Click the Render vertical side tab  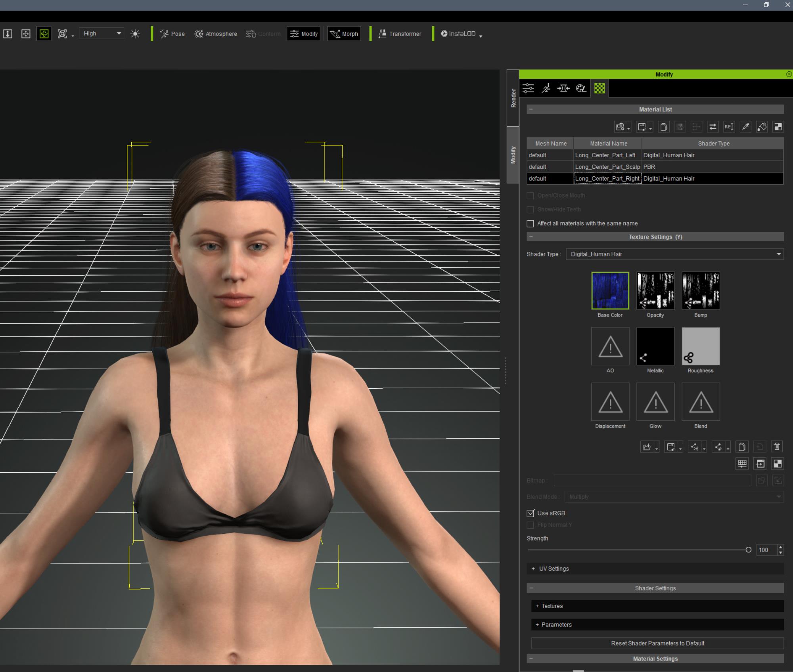[x=513, y=98]
